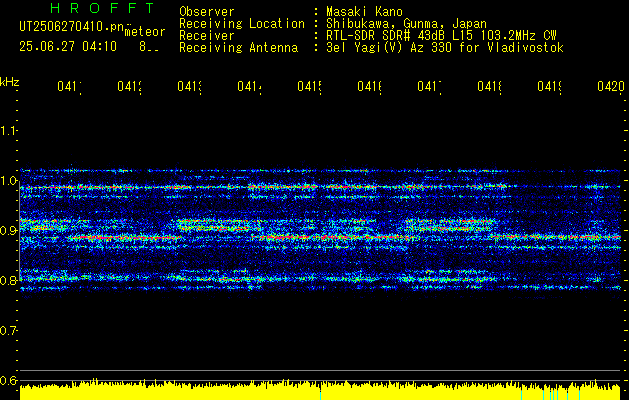Click the Receiver label
629x400 pixels.
pos(207,36)
